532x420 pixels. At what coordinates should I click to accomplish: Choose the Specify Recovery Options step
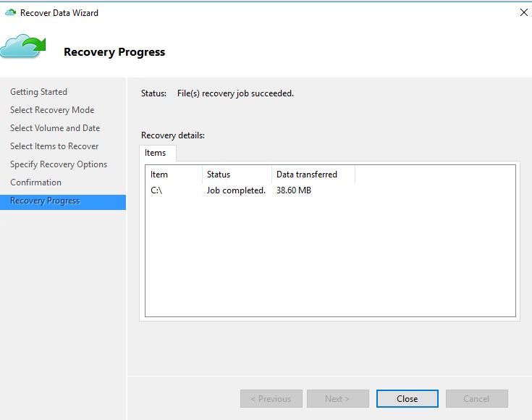point(59,164)
